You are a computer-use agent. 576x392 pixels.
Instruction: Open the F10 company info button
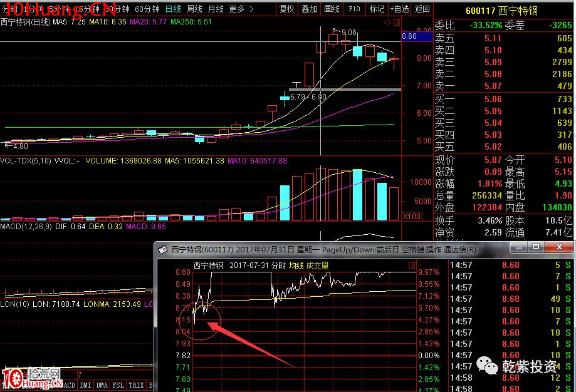point(355,9)
